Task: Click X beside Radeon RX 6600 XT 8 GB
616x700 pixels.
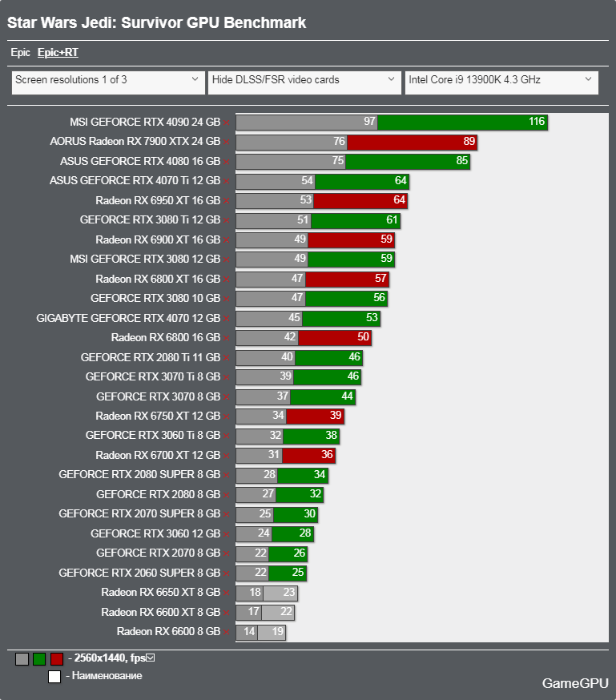Action: point(227,613)
